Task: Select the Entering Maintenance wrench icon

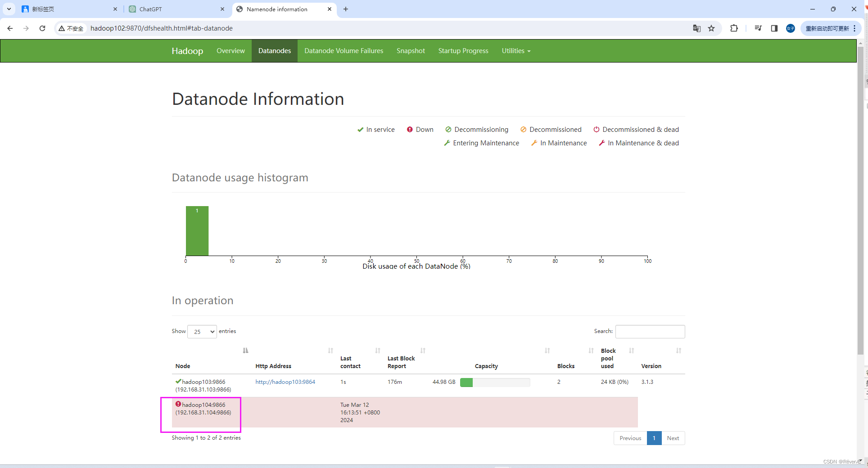Action: click(x=447, y=143)
